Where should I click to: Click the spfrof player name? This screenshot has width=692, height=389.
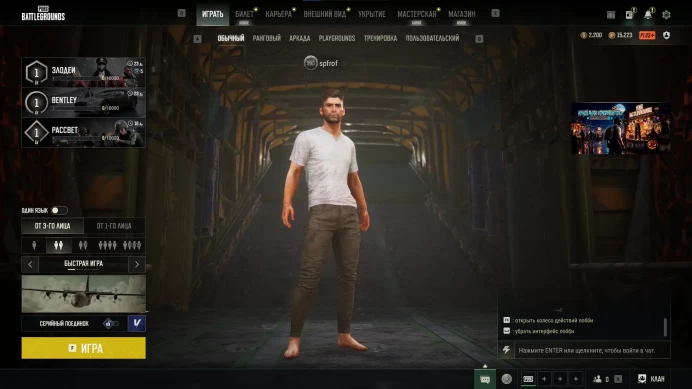[x=328, y=63]
